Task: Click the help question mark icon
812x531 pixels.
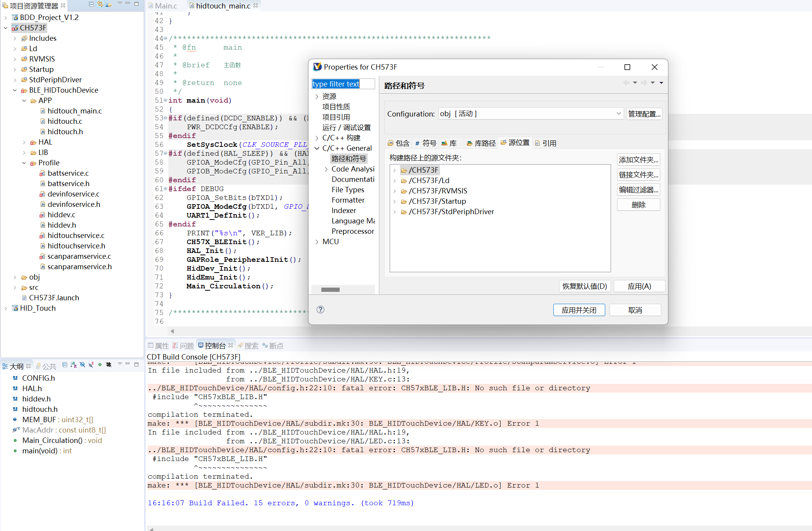Action: tap(320, 310)
